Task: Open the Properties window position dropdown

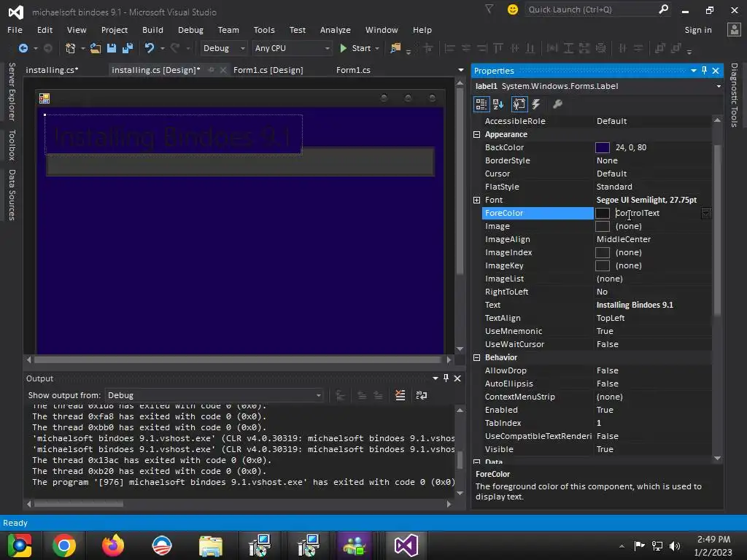Action: coord(693,71)
